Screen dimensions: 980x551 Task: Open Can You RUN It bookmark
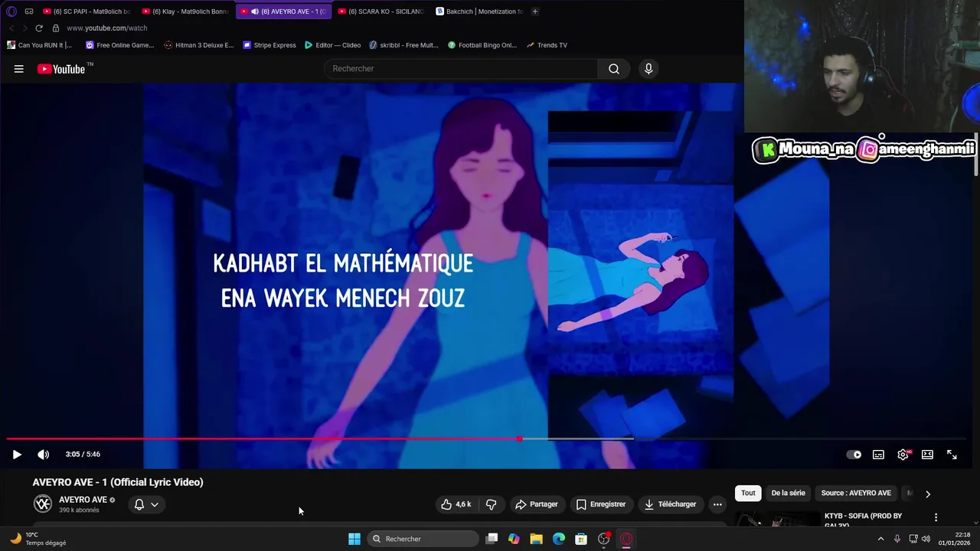coord(39,45)
